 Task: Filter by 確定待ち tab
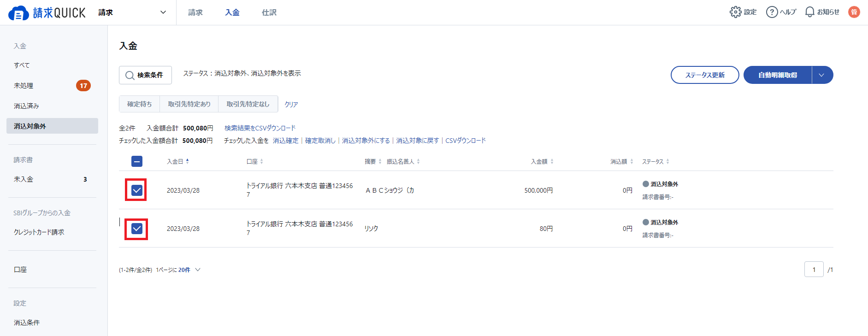click(x=140, y=104)
